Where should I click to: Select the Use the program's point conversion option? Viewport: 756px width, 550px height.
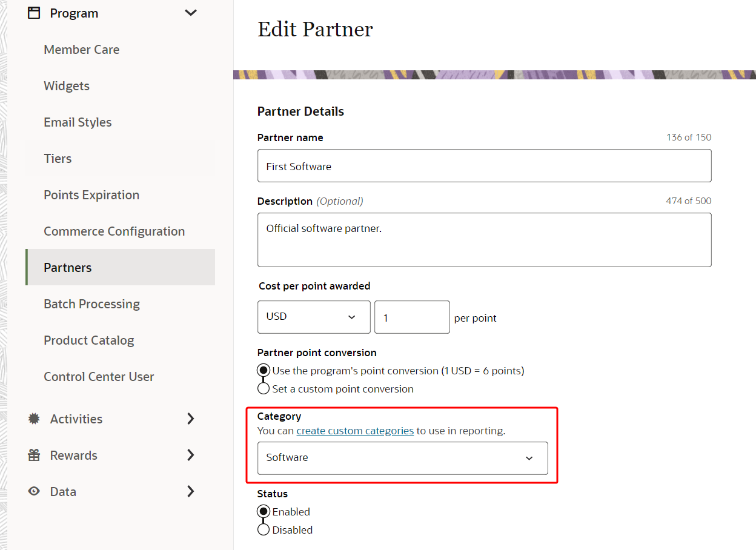264,370
